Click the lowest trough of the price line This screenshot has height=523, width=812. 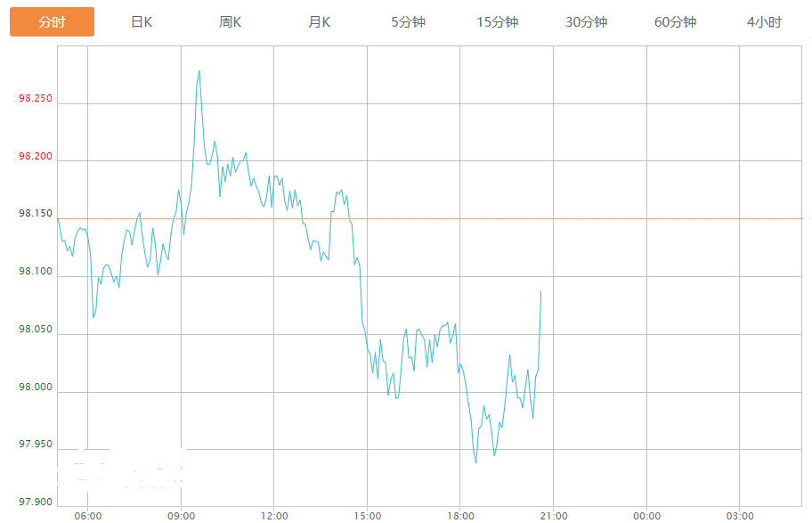476,462
